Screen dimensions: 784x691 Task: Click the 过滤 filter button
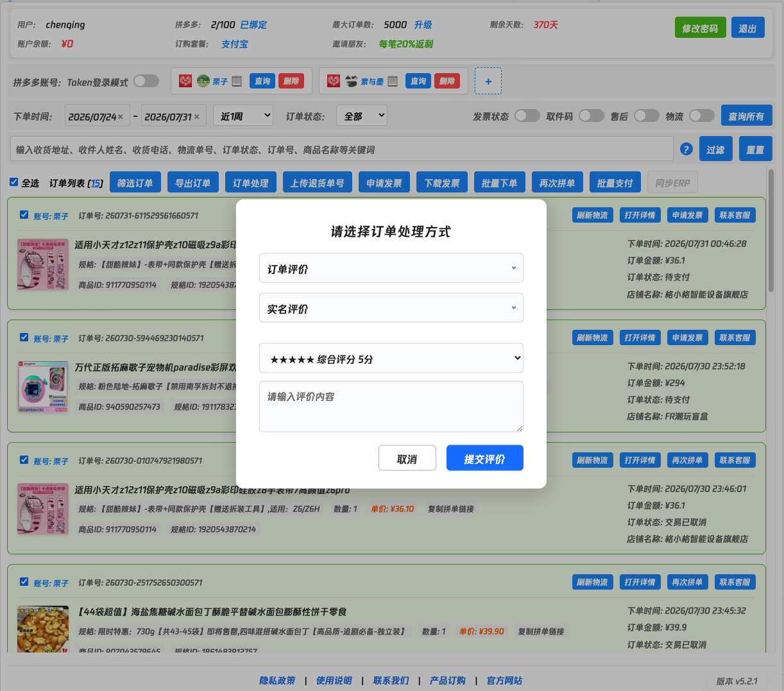click(715, 149)
